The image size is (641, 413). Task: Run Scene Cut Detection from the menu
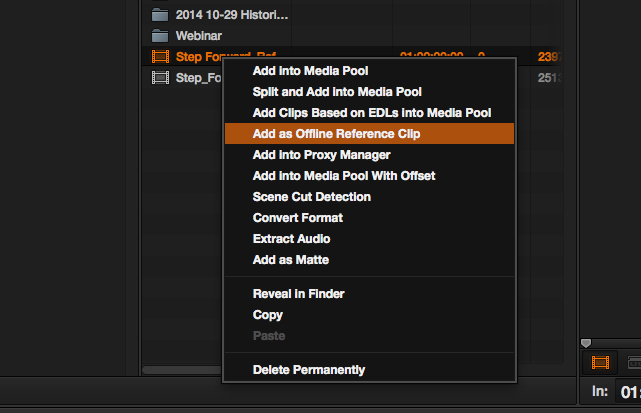click(311, 197)
